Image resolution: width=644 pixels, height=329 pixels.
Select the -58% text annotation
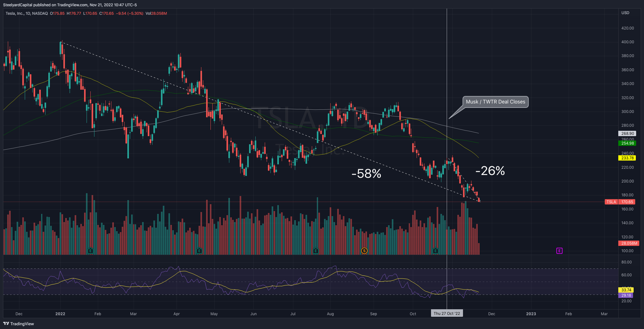(366, 174)
